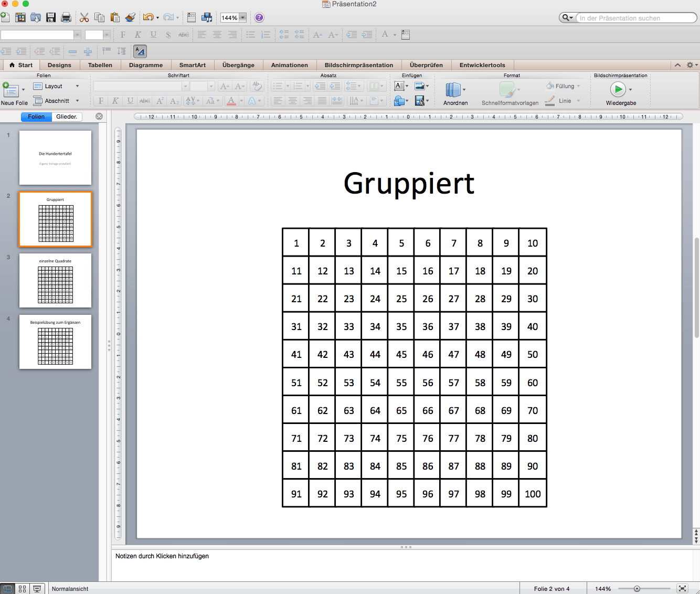Select the slide 1 Die Hundertertafel thumbnail

point(55,157)
